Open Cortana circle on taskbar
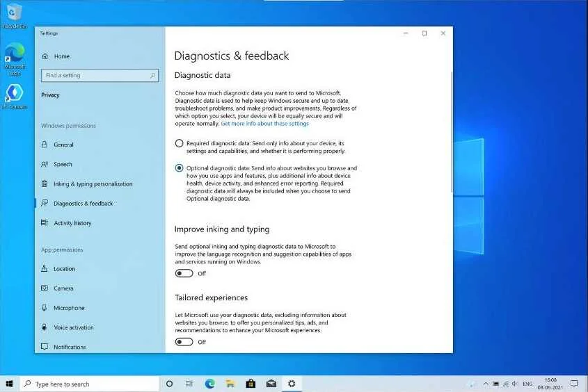The height and width of the screenshot is (392, 588). 169,384
